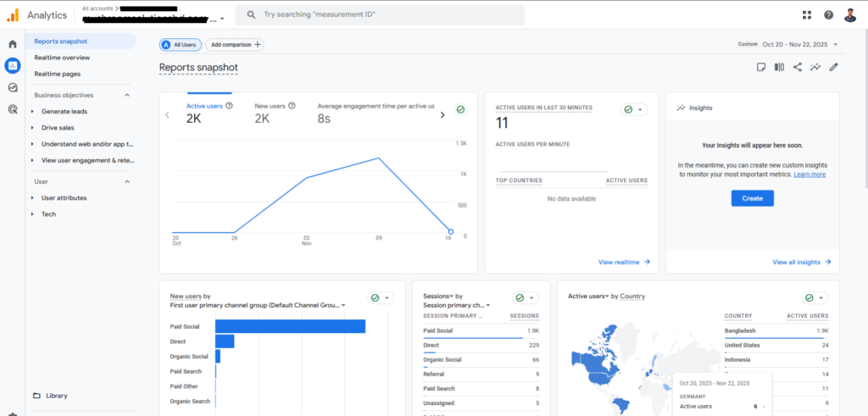Image resolution: width=868 pixels, height=416 pixels.
Task: Select Realtime pages in sidebar
Action: coord(58,74)
